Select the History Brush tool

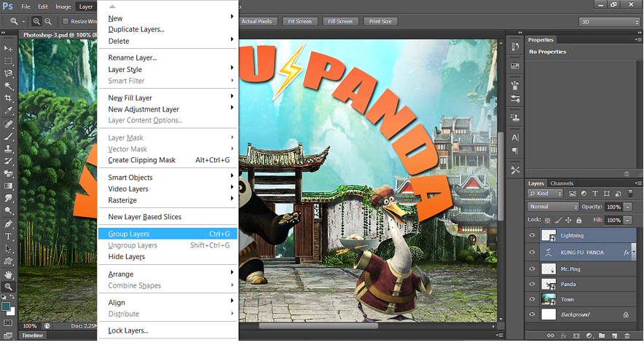point(8,161)
